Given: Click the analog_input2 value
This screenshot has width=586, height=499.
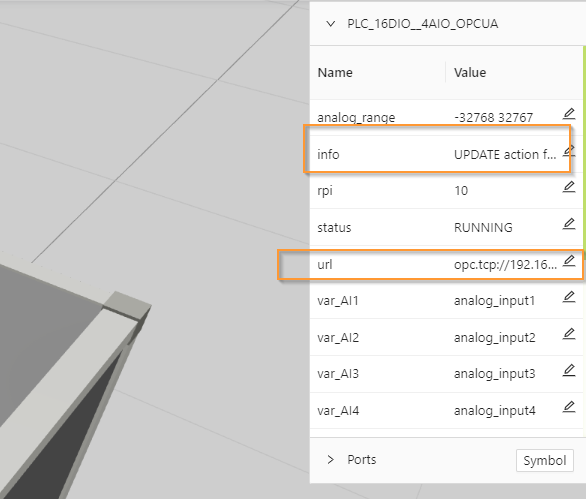Looking at the screenshot, I should (494, 338).
